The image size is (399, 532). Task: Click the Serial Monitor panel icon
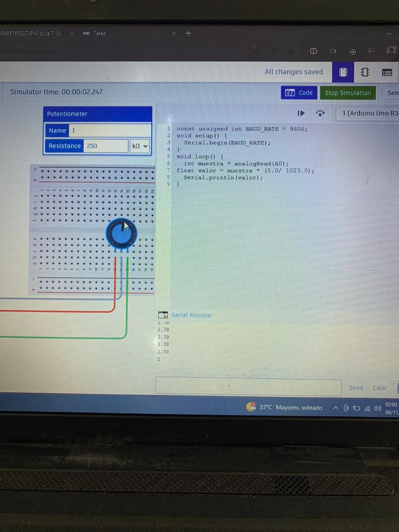click(x=163, y=315)
